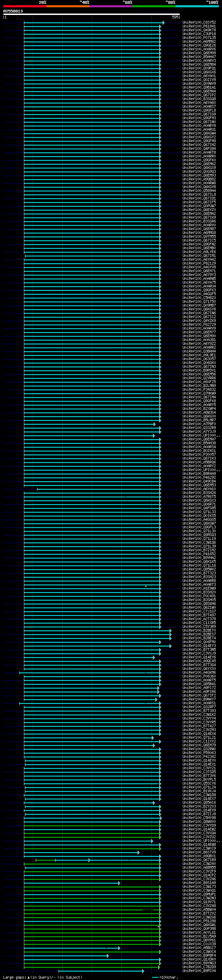Viewport: 222px width, 980px height.
Task: Click the alignment bar for UniRef100_A0ARS1
Action: click(x=90, y=703)
